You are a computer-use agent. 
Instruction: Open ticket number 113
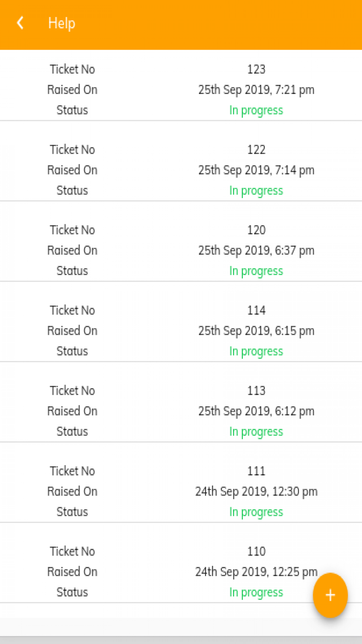[x=256, y=391]
